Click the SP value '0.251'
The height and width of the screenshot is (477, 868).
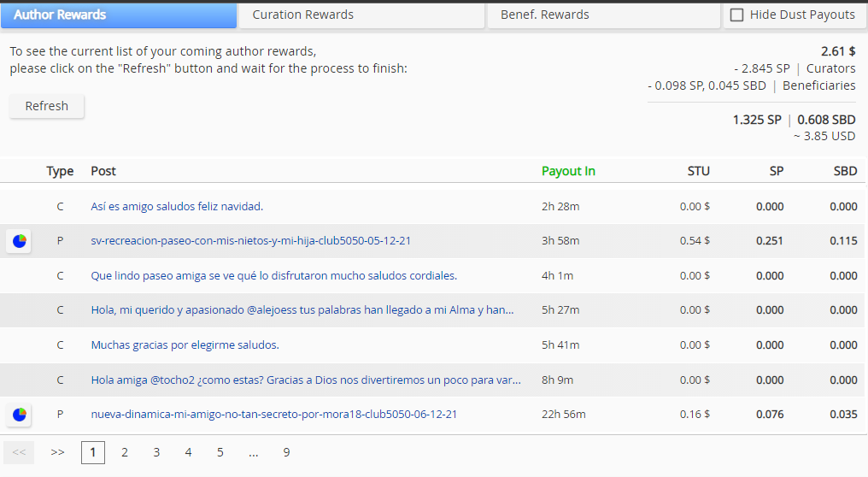coord(770,241)
